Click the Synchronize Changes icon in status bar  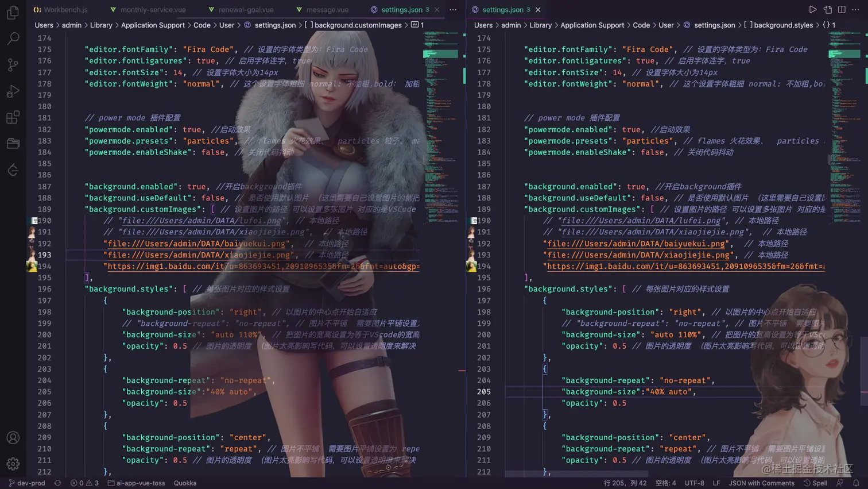[x=57, y=483]
